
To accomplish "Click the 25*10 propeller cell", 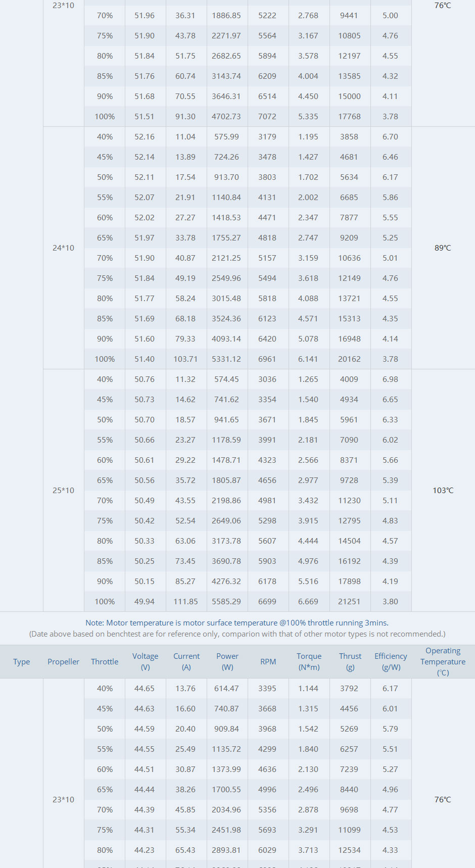I will [x=63, y=490].
